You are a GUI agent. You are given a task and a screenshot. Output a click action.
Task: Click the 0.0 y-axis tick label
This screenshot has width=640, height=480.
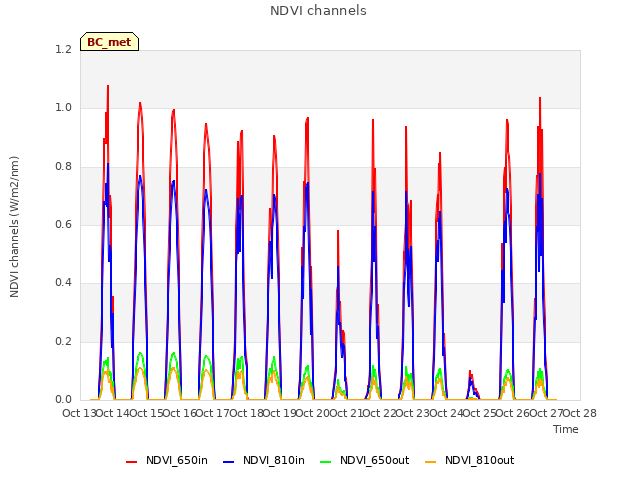pyautogui.click(x=63, y=400)
